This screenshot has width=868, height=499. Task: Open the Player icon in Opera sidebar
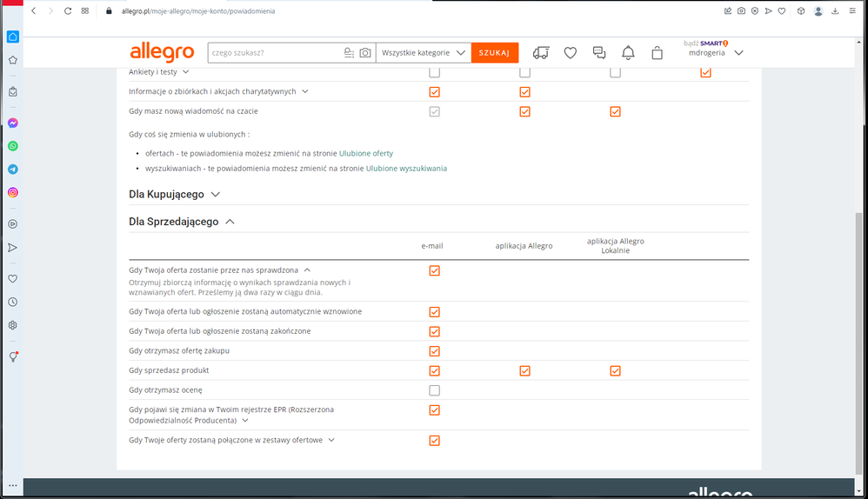[13, 224]
